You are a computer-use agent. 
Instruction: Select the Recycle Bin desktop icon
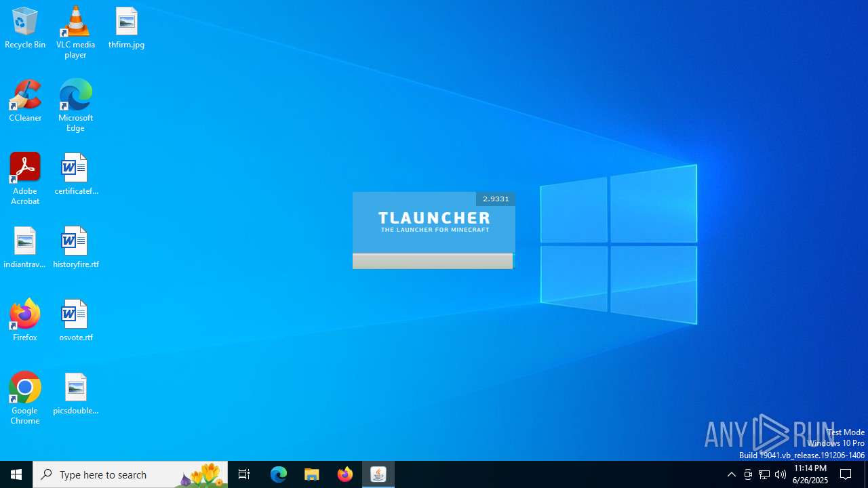coord(25,28)
